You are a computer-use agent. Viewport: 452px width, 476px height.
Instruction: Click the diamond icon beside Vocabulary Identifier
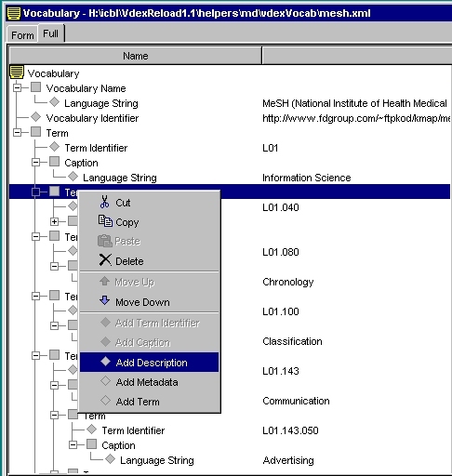(x=35, y=117)
